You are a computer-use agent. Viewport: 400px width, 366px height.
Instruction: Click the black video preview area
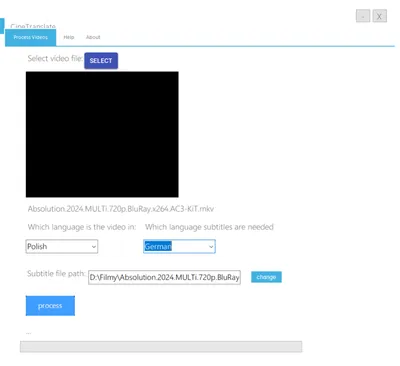coord(102,134)
